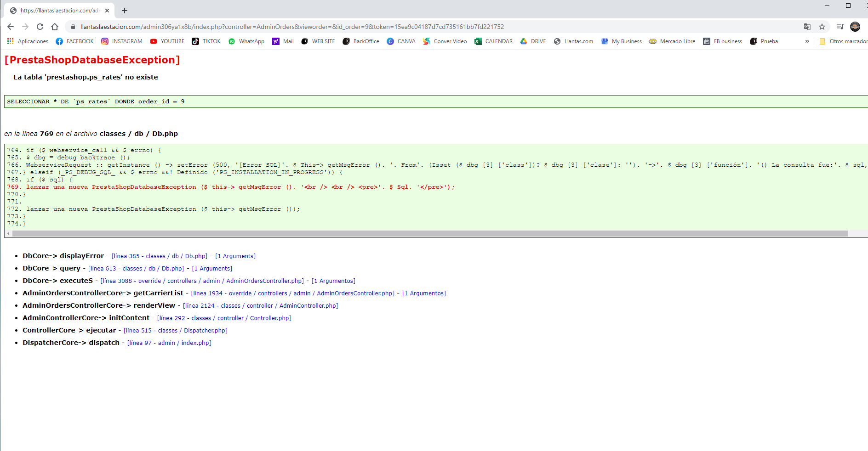Minimize the browser window
The image size is (868, 451).
827,6
